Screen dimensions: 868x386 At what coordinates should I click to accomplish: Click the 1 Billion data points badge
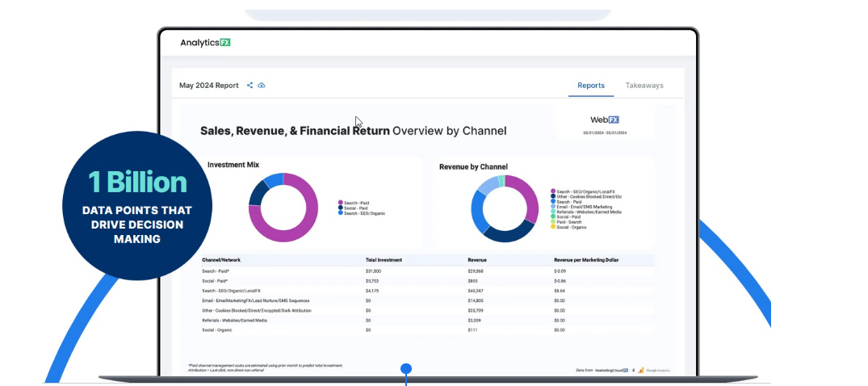coord(137,205)
